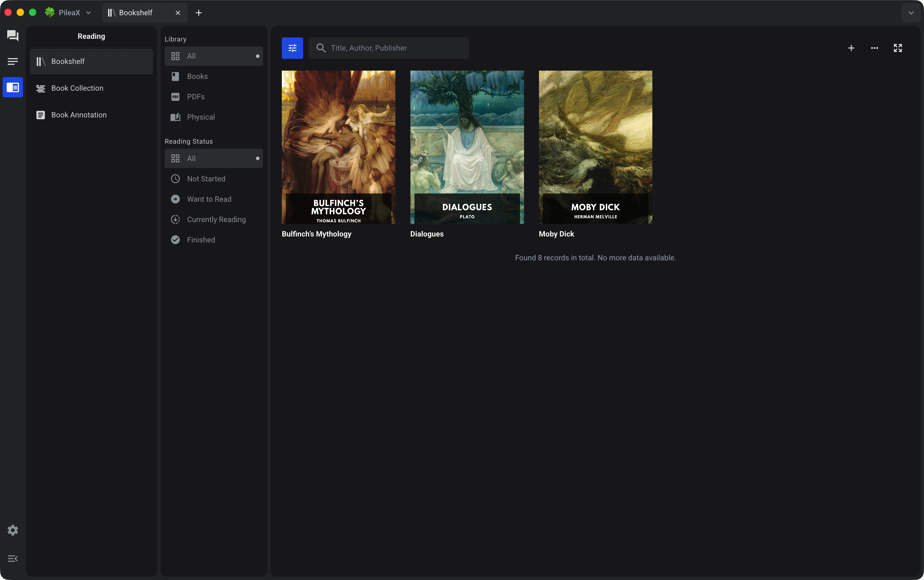Click the Physical open-book icon
Screen dimensions: 924x580
(x=175, y=117)
